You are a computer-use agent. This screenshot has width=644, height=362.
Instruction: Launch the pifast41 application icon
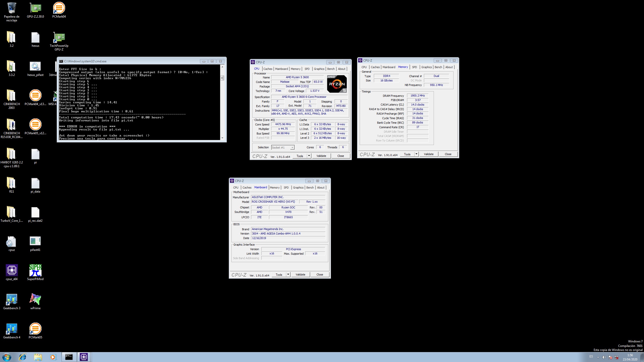pyautogui.click(x=35, y=244)
